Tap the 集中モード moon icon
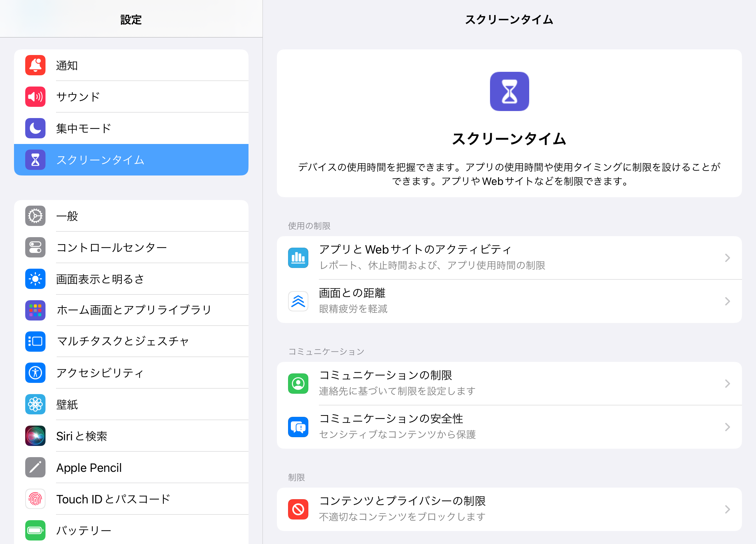 point(35,128)
